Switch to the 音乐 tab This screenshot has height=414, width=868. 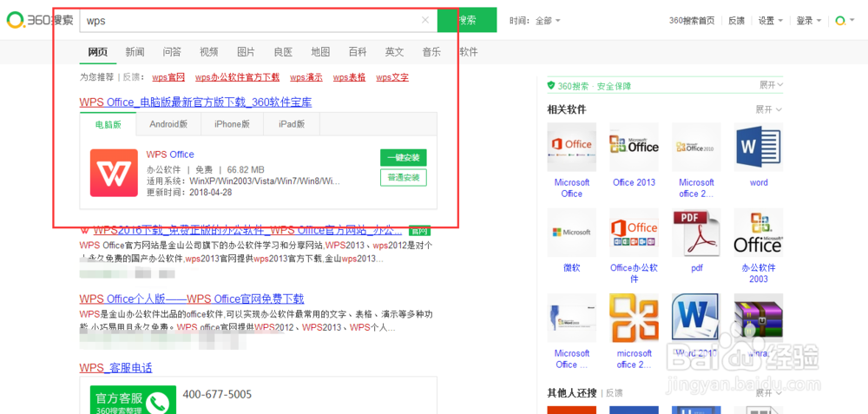[x=431, y=52]
